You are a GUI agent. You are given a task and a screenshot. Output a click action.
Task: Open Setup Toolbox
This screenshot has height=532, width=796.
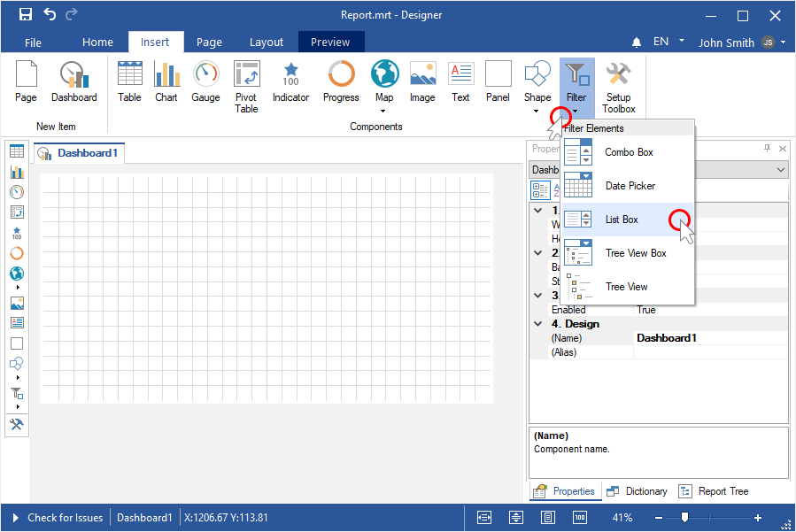point(618,87)
